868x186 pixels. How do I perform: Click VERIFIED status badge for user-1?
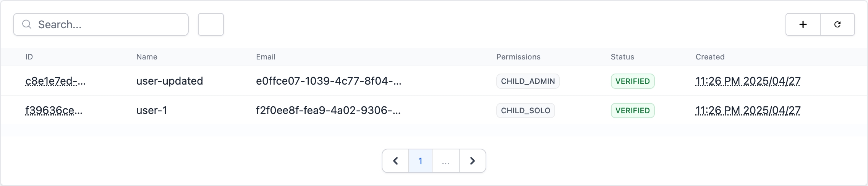[633, 111]
